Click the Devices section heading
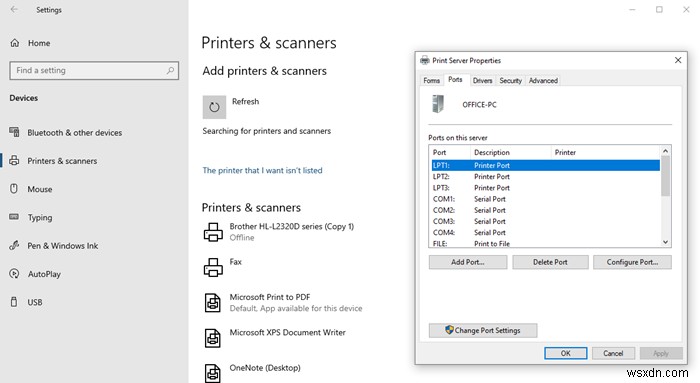The width and height of the screenshot is (700, 383). point(24,98)
